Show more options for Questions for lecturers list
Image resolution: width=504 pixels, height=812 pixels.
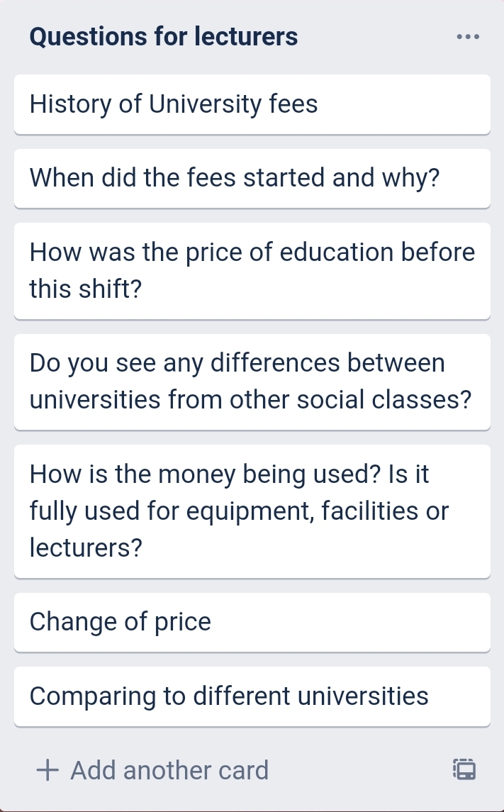tap(468, 36)
